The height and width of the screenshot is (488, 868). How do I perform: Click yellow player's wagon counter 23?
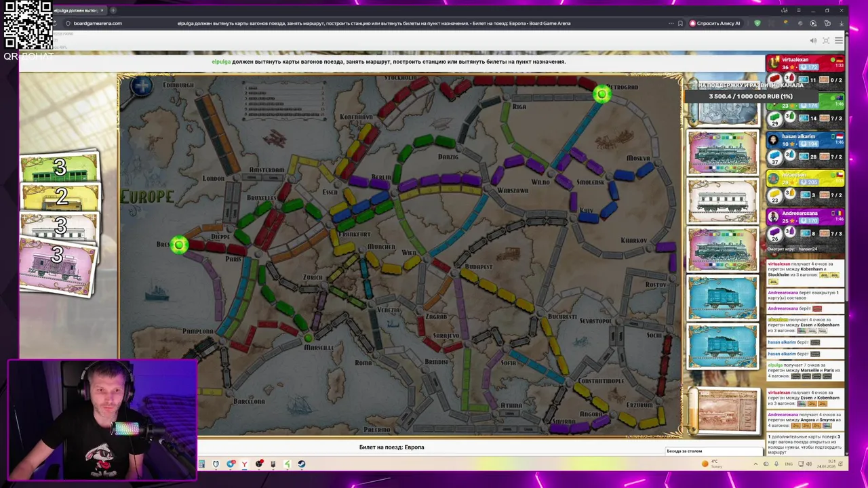point(774,195)
